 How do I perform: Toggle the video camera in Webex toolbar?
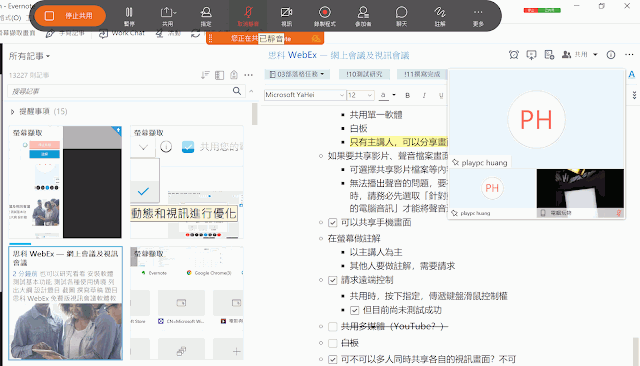click(287, 16)
